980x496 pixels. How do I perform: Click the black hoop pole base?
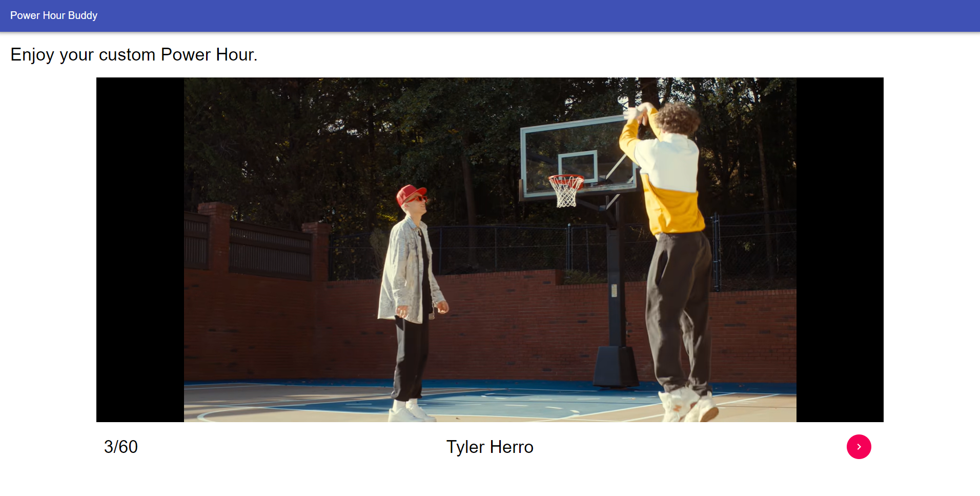(x=616, y=367)
